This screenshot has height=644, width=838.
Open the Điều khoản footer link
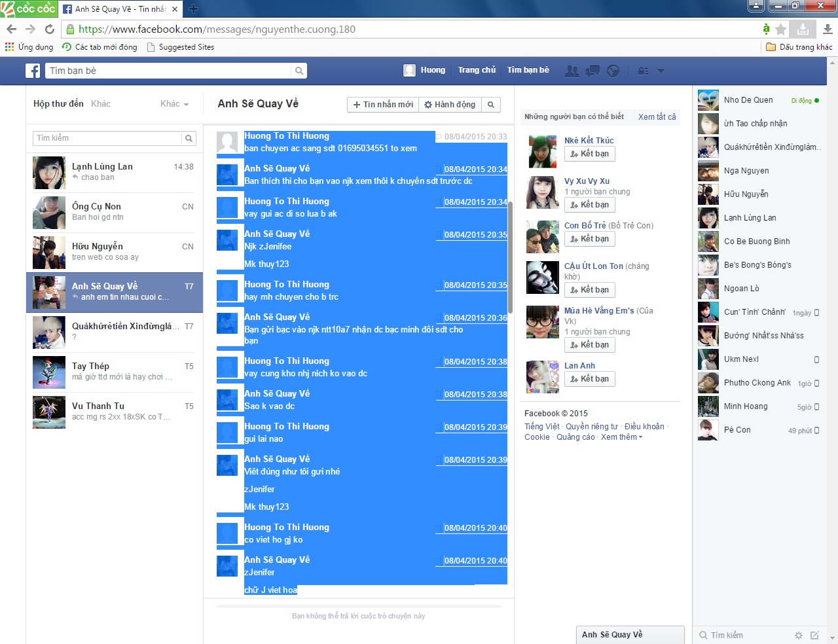tap(644, 427)
